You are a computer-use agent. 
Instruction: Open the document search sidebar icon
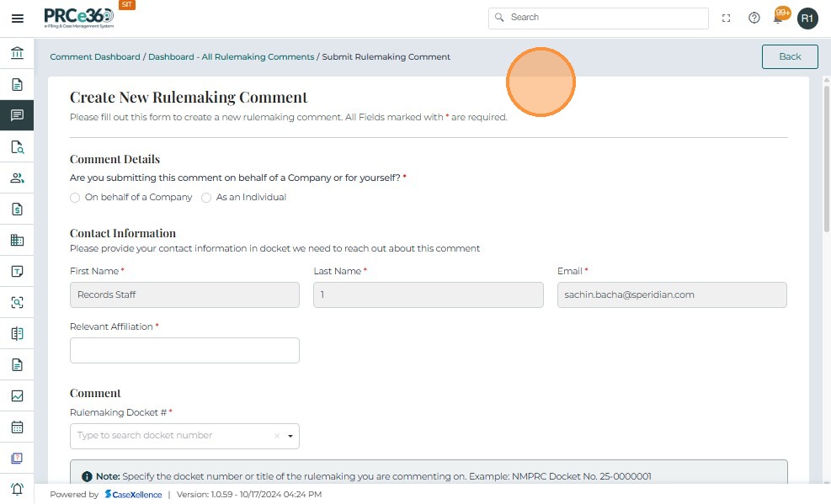click(x=17, y=146)
